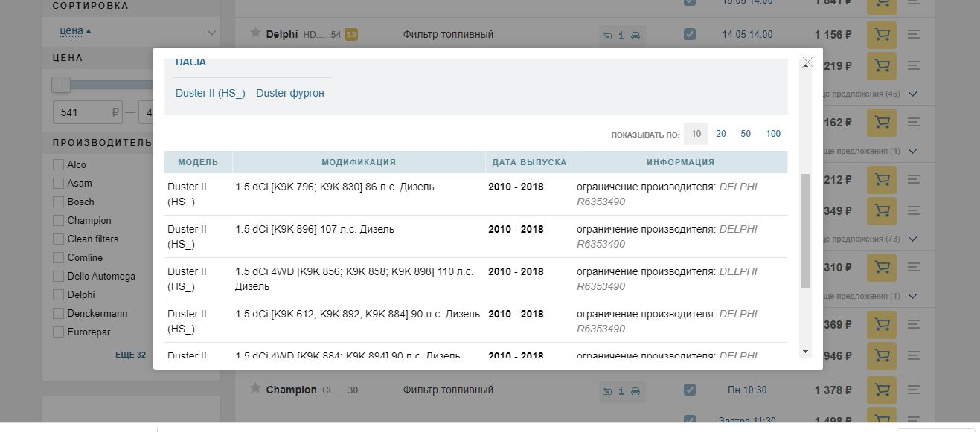
Task: Open the lines menu beside the 219 ₽ offer
Action: [915, 66]
